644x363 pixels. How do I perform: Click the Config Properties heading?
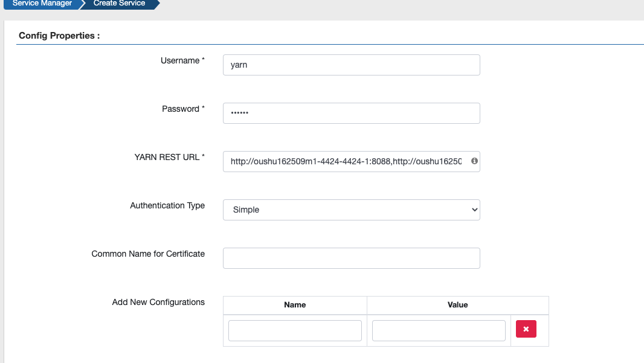pos(59,36)
